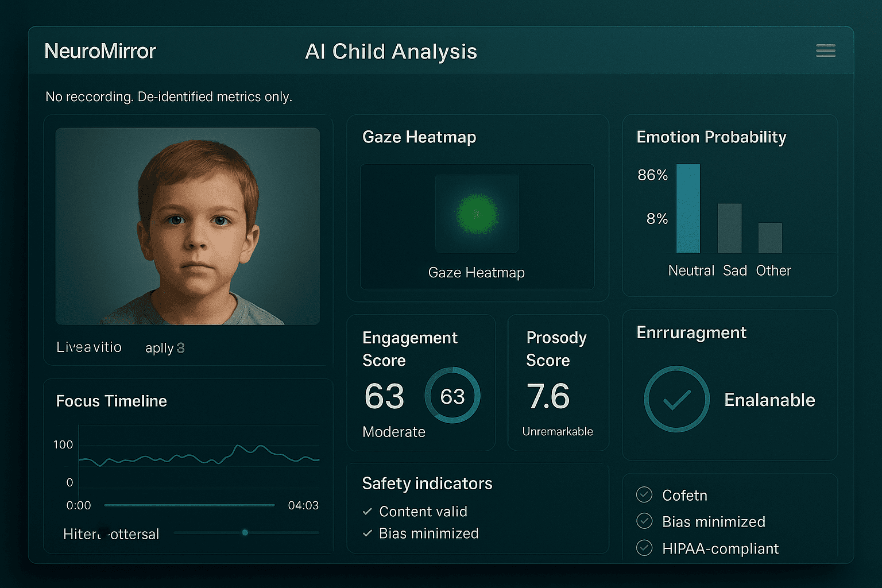Viewport: 882px width, 588px height.
Task: Click the Sad emotion bar
Action: pyautogui.click(x=729, y=229)
